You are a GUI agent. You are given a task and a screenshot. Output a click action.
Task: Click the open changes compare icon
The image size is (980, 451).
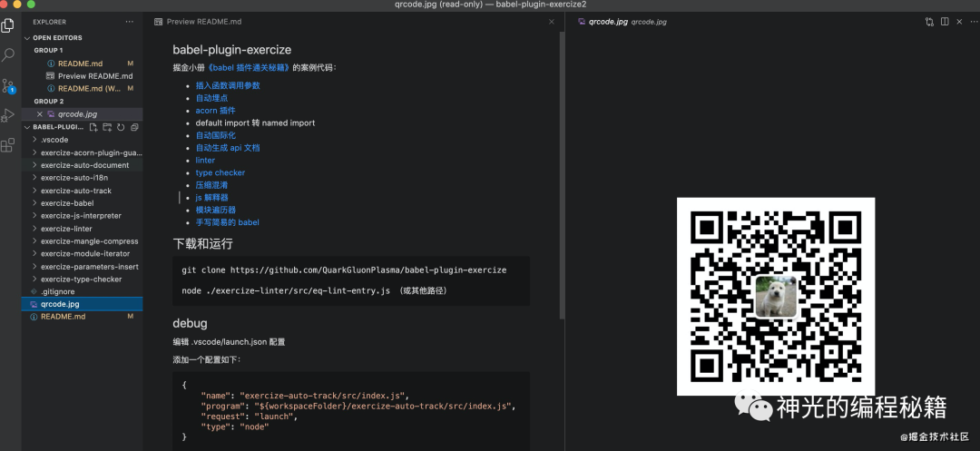click(929, 22)
